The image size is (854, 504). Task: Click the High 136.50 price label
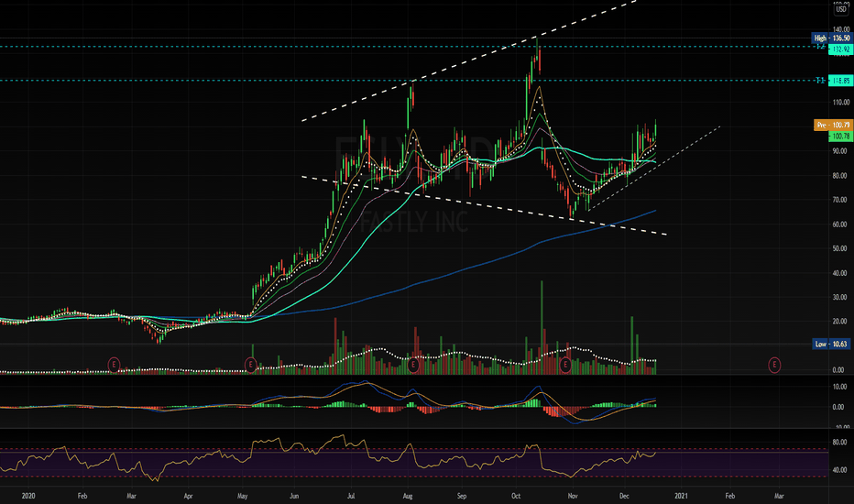click(831, 38)
